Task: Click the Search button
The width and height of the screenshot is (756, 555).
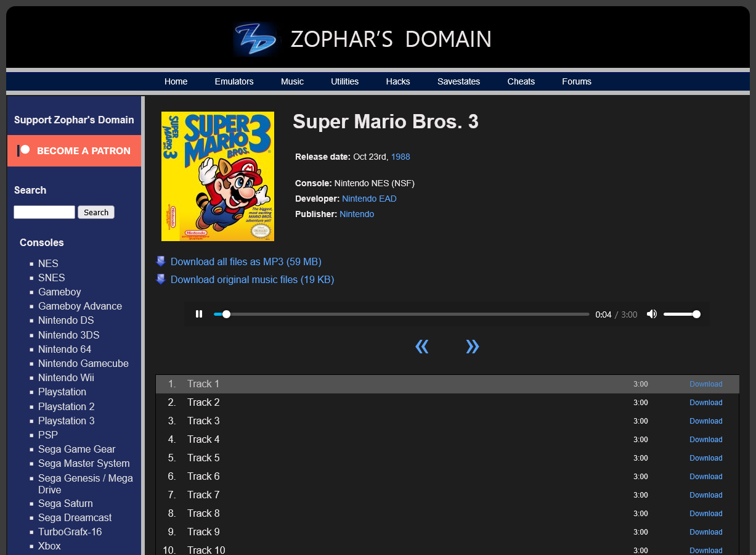Action: pos(96,212)
